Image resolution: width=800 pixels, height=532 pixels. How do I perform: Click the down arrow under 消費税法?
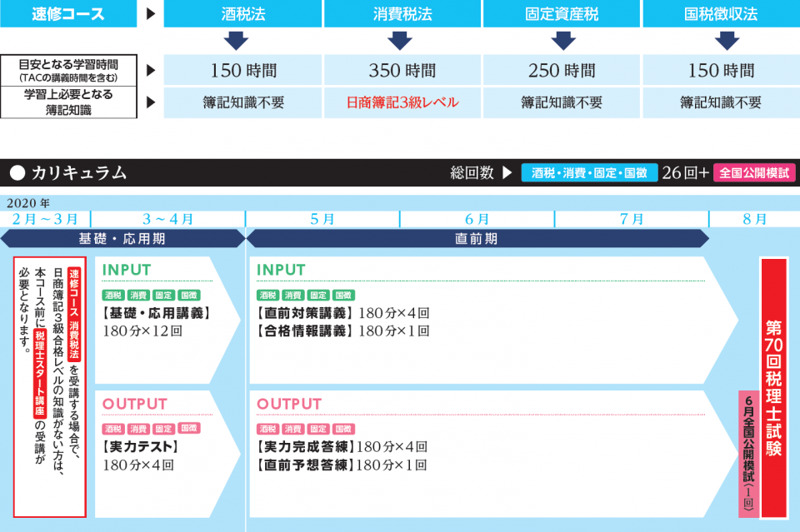[x=401, y=40]
